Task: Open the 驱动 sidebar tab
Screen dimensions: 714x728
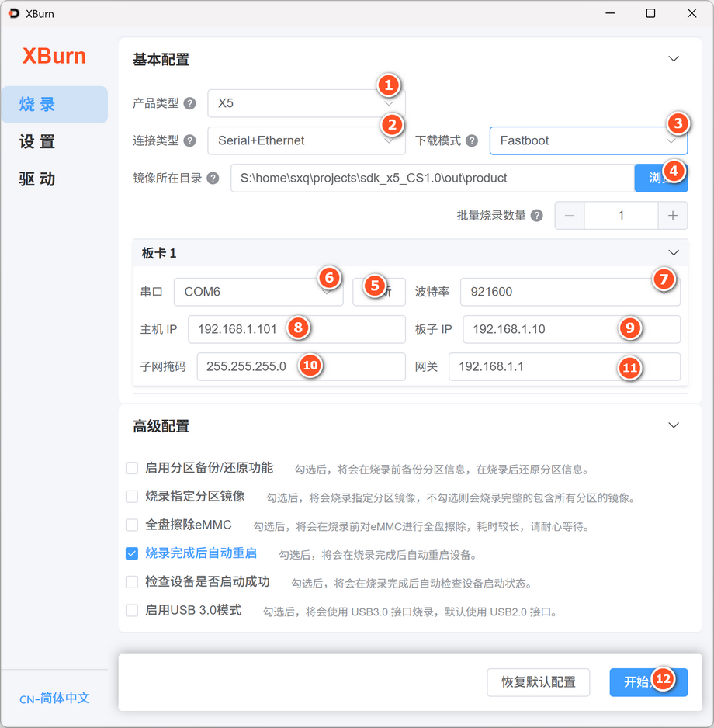Action: (x=37, y=179)
